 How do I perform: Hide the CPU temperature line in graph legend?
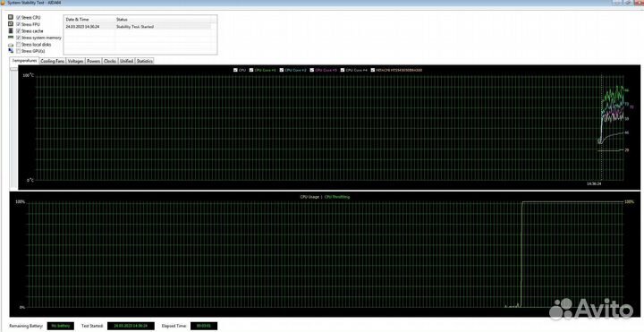[x=235, y=70]
